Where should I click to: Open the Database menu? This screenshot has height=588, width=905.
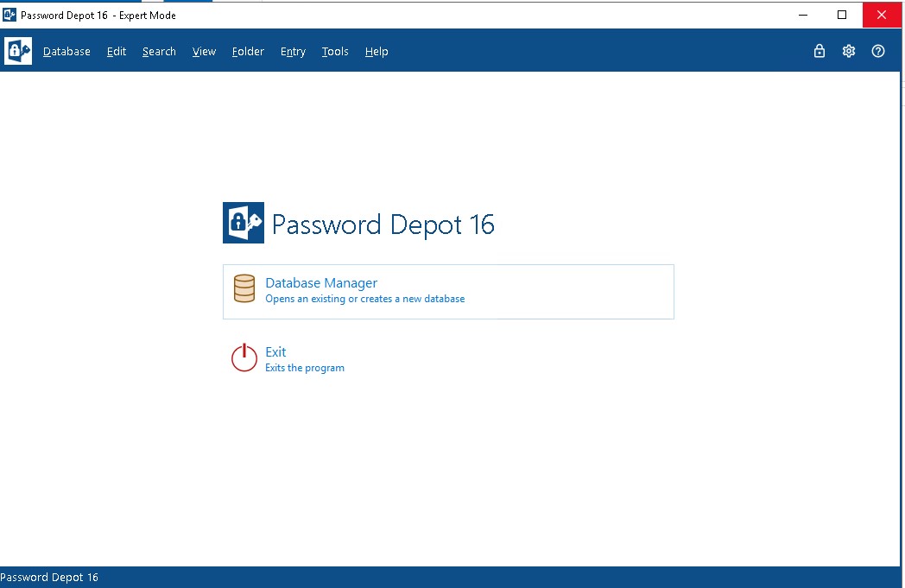click(66, 51)
